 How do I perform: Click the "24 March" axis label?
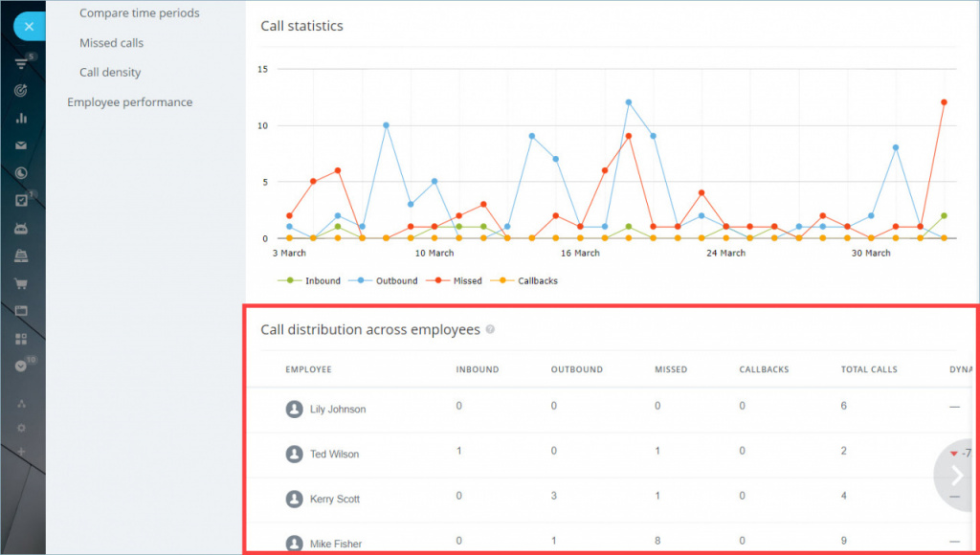pos(725,254)
